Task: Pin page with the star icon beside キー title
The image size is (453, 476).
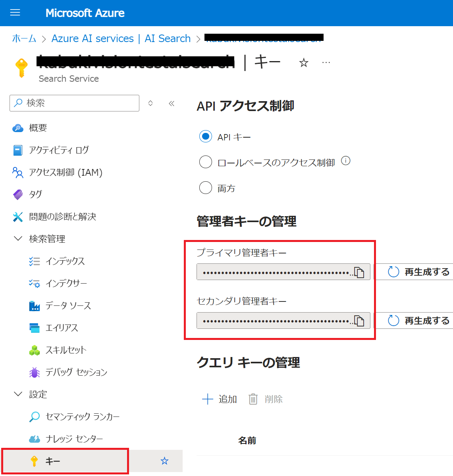Action: [x=304, y=63]
